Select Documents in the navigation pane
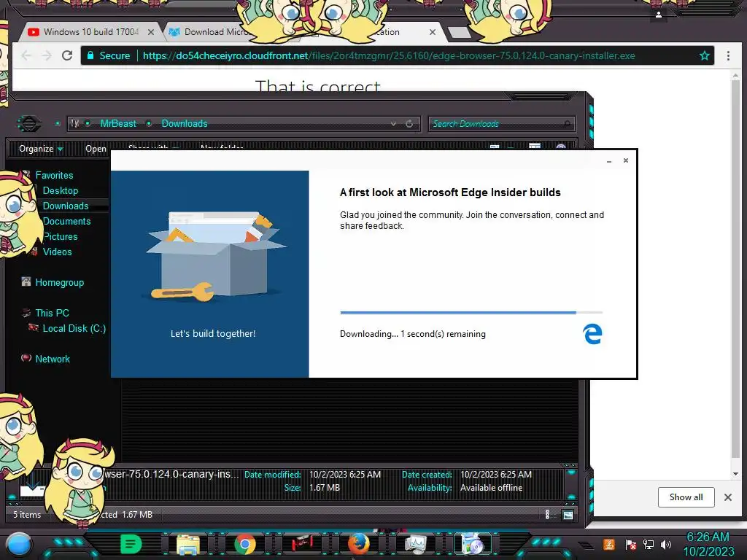Image resolution: width=747 pixels, height=560 pixels. [x=66, y=221]
